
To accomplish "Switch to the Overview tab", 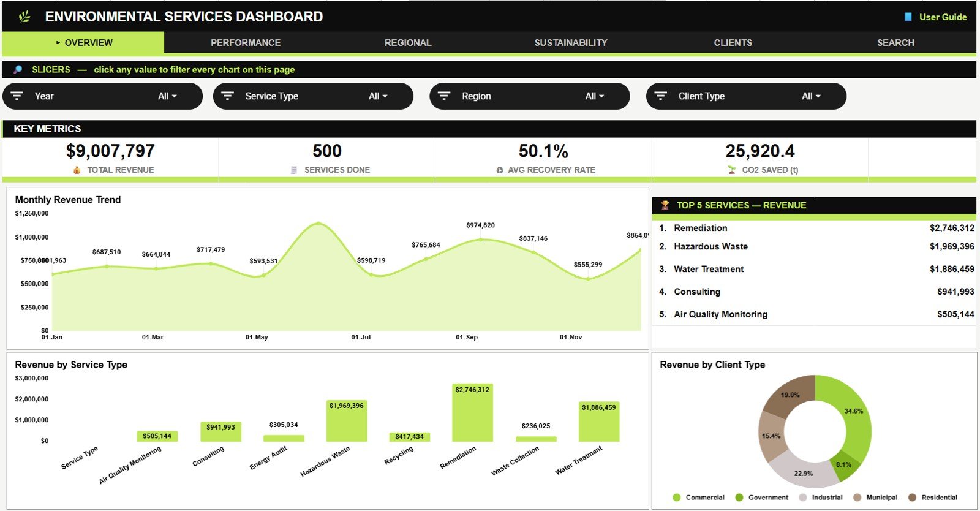I will click(x=83, y=43).
